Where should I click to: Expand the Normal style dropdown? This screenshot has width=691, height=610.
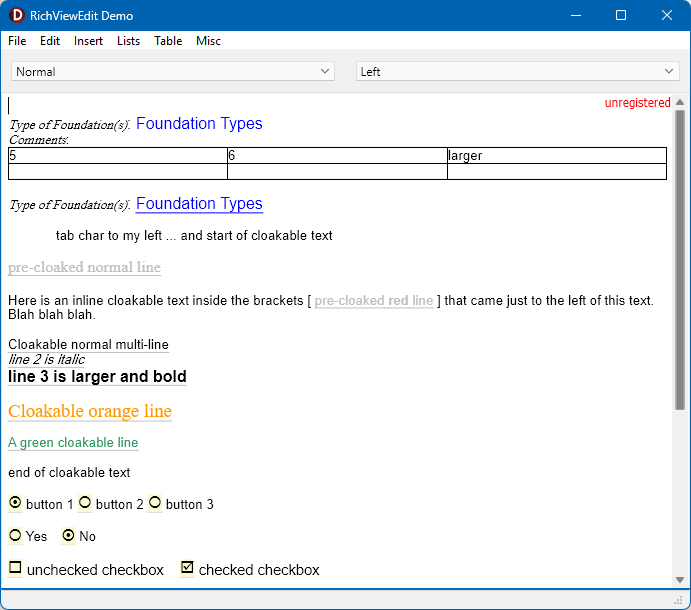coord(173,71)
